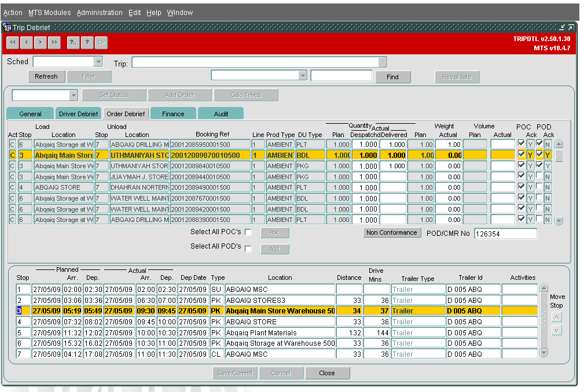Open the Window menu
The height and width of the screenshot is (392, 584).
(180, 13)
